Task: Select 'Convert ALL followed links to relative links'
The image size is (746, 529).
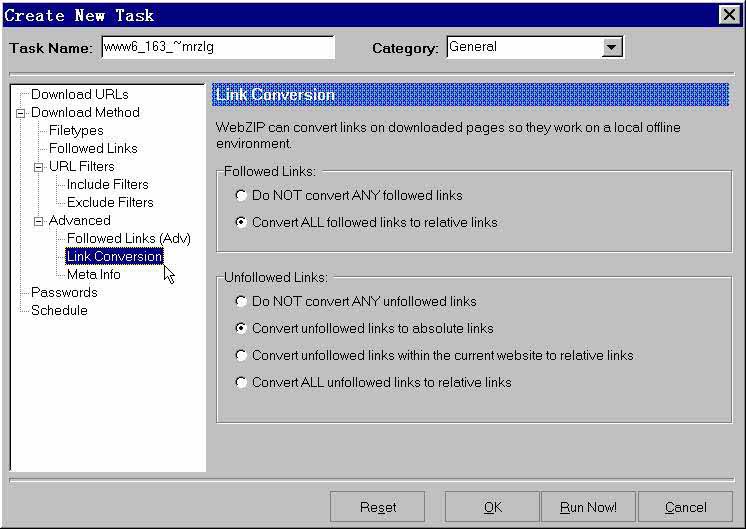Action: pyautogui.click(x=241, y=223)
